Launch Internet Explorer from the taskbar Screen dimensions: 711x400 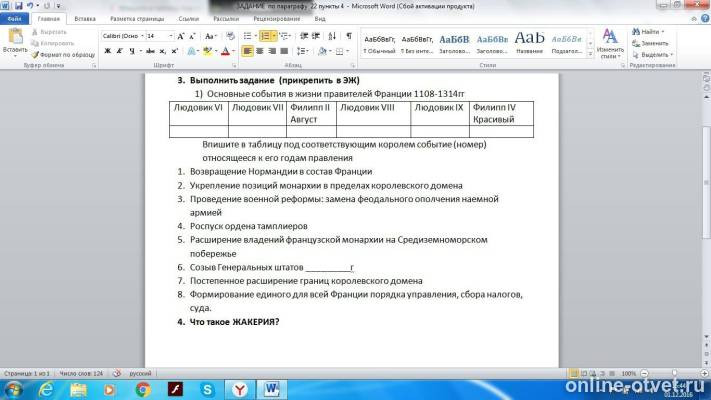click(46, 390)
